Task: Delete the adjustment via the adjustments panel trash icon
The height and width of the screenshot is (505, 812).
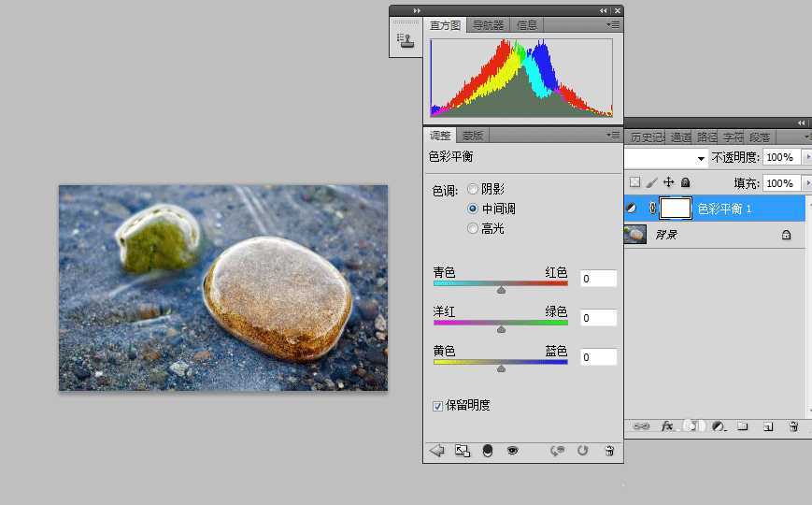Action: (608, 451)
